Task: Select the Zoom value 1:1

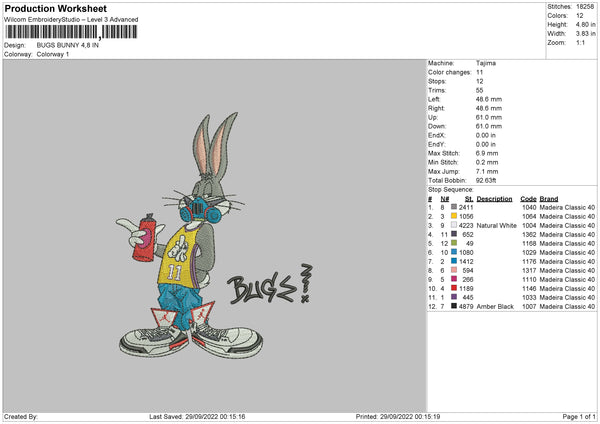Action: click(580, 42)
